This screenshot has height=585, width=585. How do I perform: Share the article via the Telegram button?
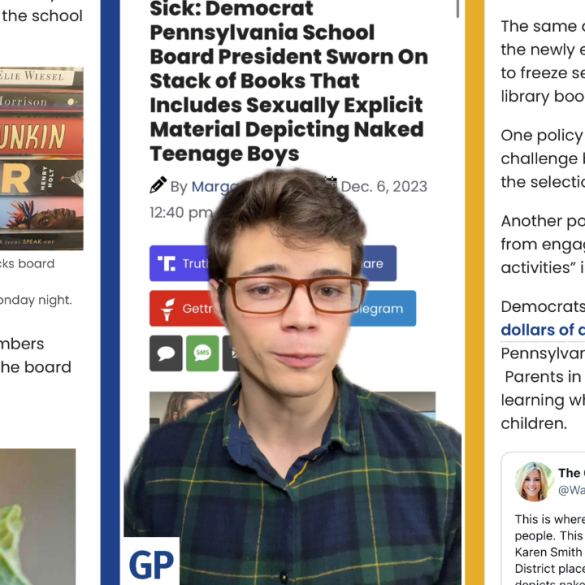click(x=383, y=309)
